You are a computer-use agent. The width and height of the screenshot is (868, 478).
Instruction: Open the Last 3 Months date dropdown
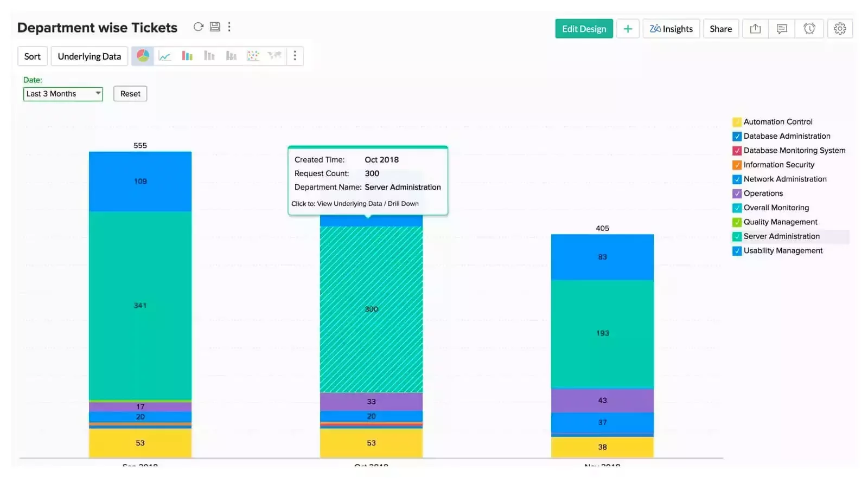point(63,94)
